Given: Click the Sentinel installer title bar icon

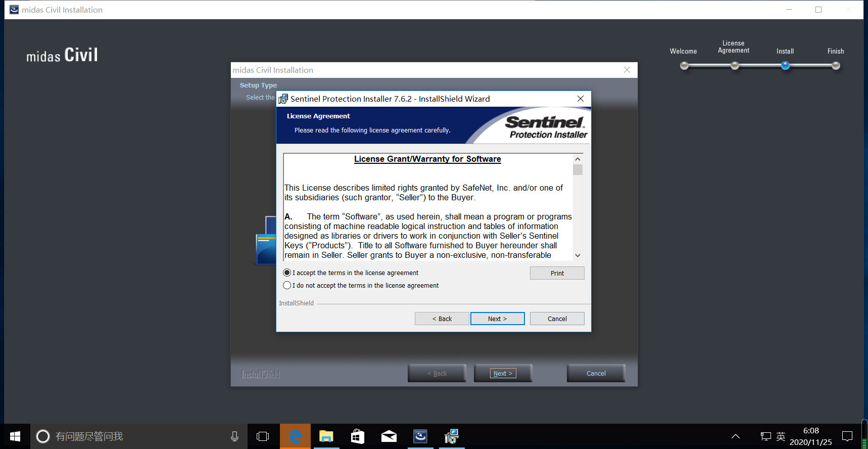Looking at the screenshot, I should (x=283, y=99).
